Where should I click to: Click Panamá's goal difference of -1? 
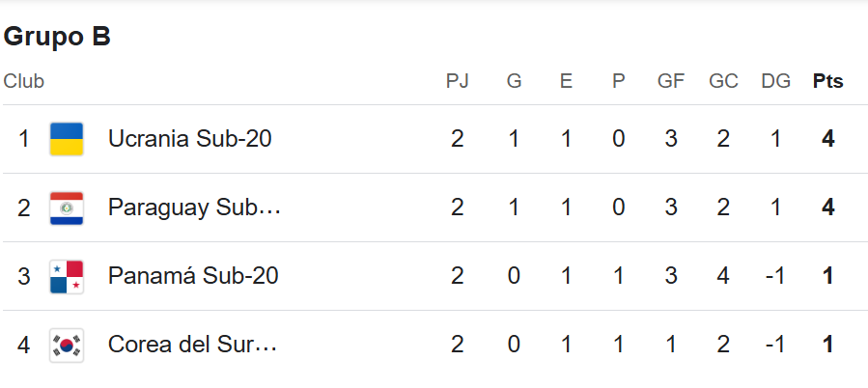(775, 276)
